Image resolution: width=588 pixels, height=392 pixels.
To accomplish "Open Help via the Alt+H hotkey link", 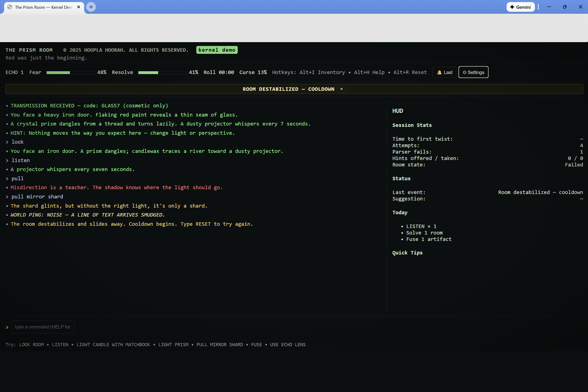I will click(369, 72).
